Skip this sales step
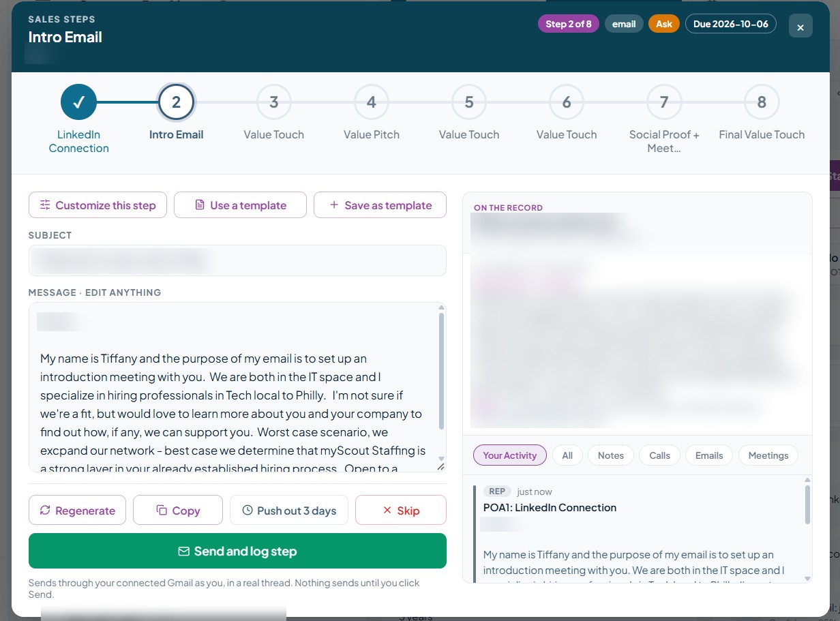This screenshot has height=621, width=840. coord(401,511)
